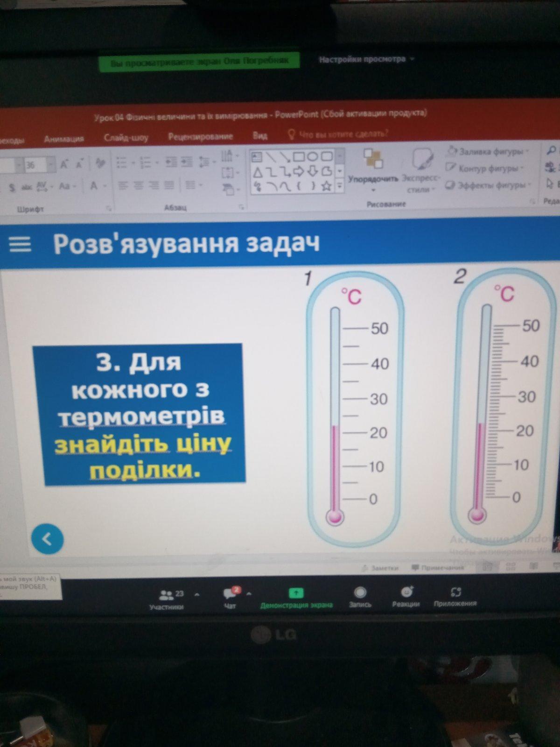This screenshot has height=747, width=560.
Task: Click the 'знайдіть ціну поділки' text
Action: [x=143, y=457]
